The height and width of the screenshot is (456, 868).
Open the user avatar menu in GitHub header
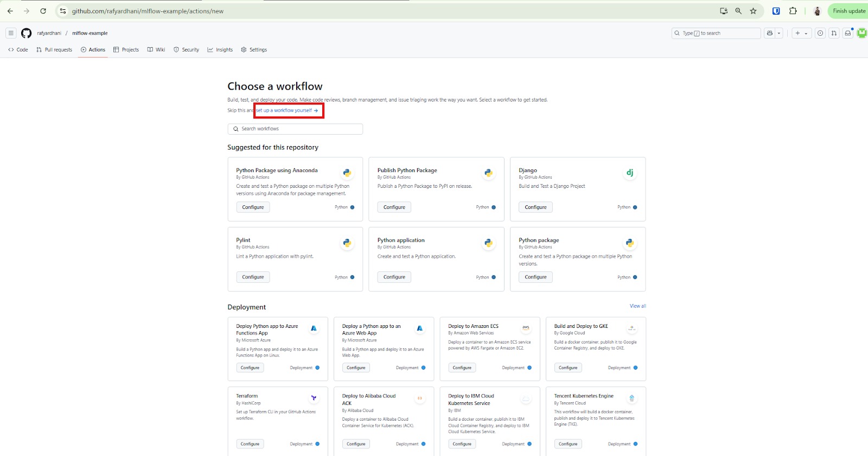(x=861, y=33)
